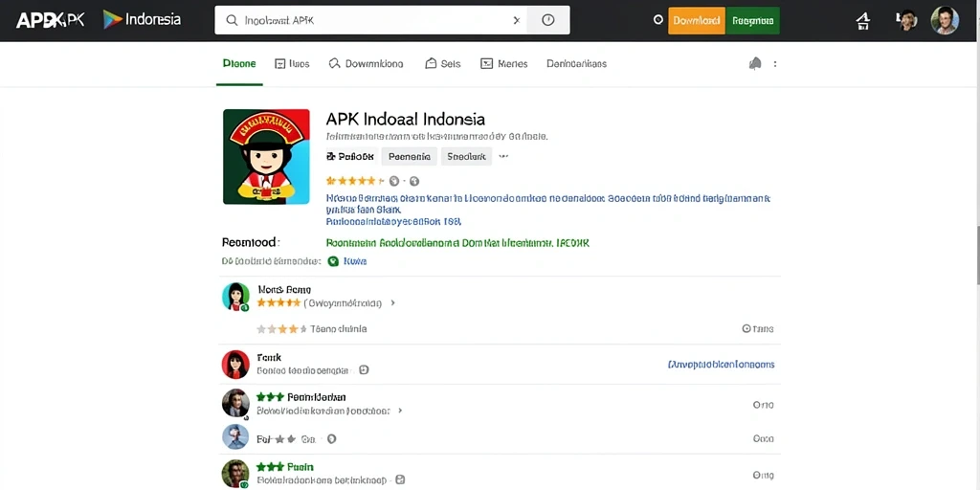Open the Downmkiona tab with magnifier icon

tap(366, 64)
